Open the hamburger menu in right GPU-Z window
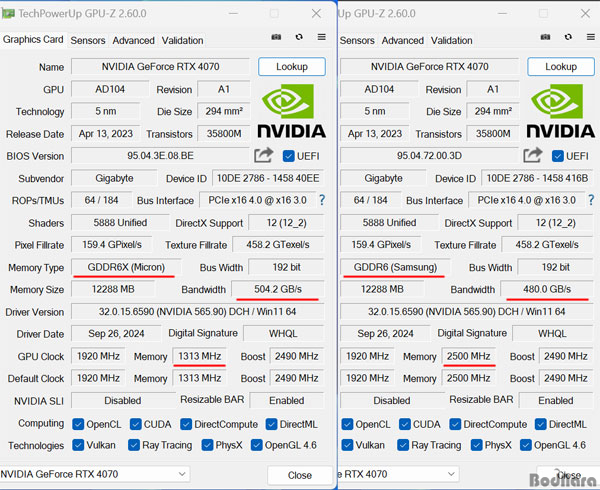The image size is (600, 490). (591, 37)
